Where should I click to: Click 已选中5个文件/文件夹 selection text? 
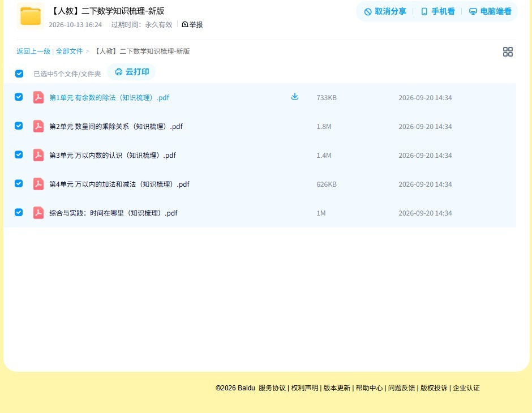[x=67, y=74]
